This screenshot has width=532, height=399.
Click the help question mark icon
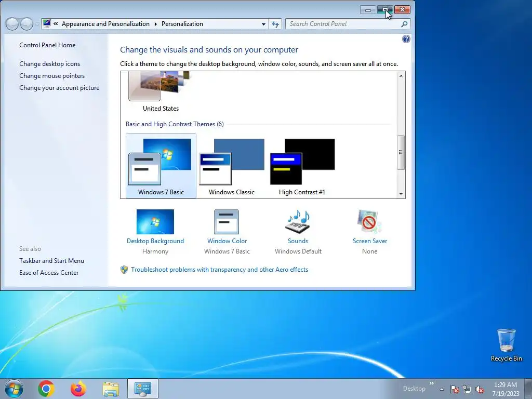[x=406, y=39]
